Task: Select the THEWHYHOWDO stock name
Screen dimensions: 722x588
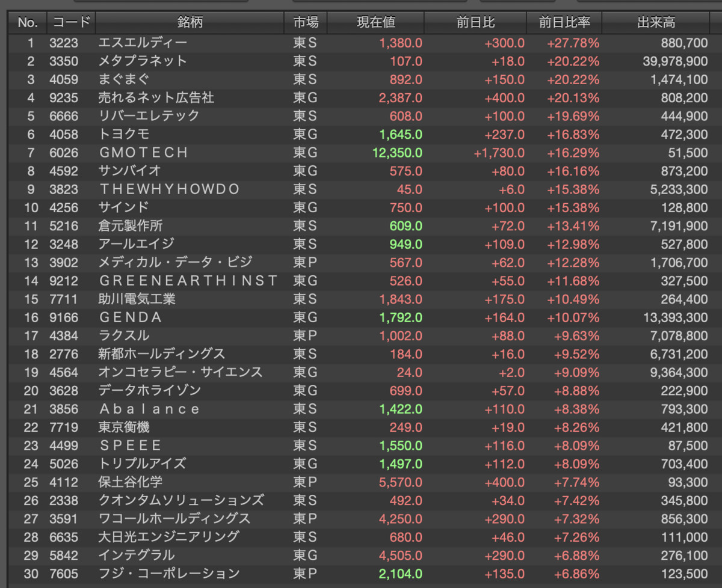Action: tap(170, 189)
